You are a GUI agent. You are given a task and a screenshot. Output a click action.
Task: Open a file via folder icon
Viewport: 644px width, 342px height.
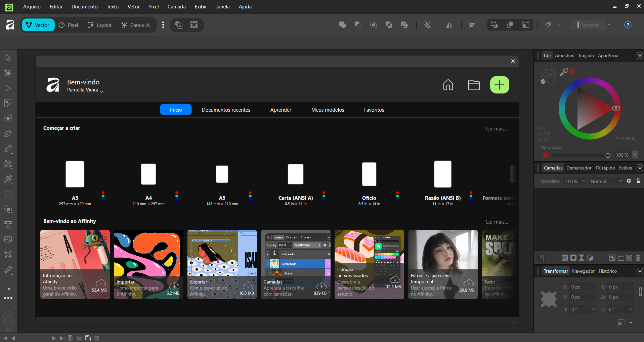point(474,85)
